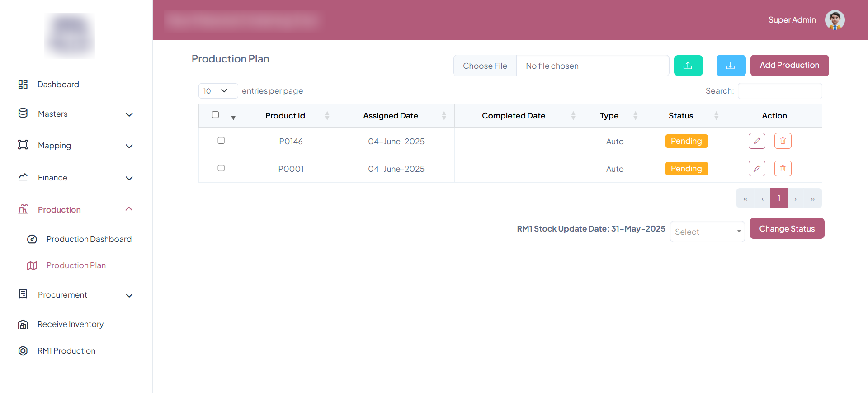868x393 pixels.
Task: Expand the Finance menu chevron
Action: point(129,178)
